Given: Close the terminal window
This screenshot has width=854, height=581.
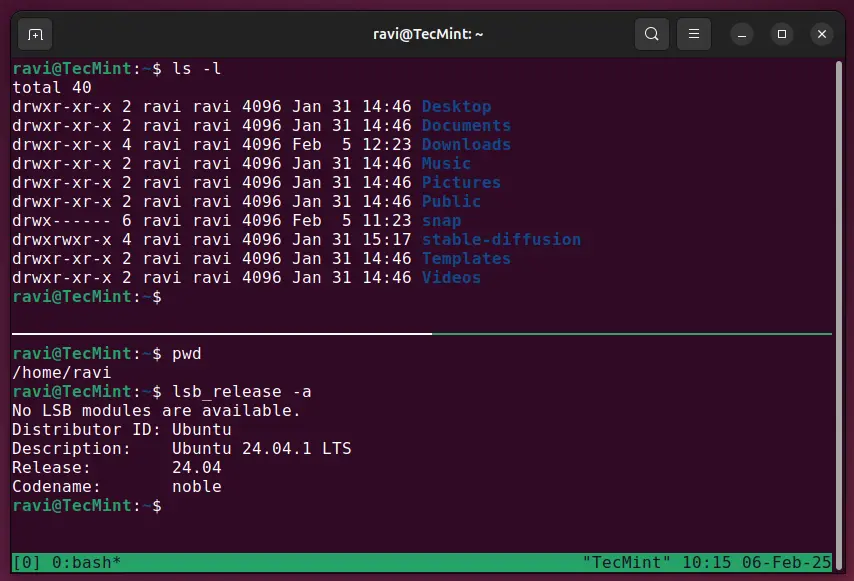Looking at the screenshot, I should tap(822, 34).
